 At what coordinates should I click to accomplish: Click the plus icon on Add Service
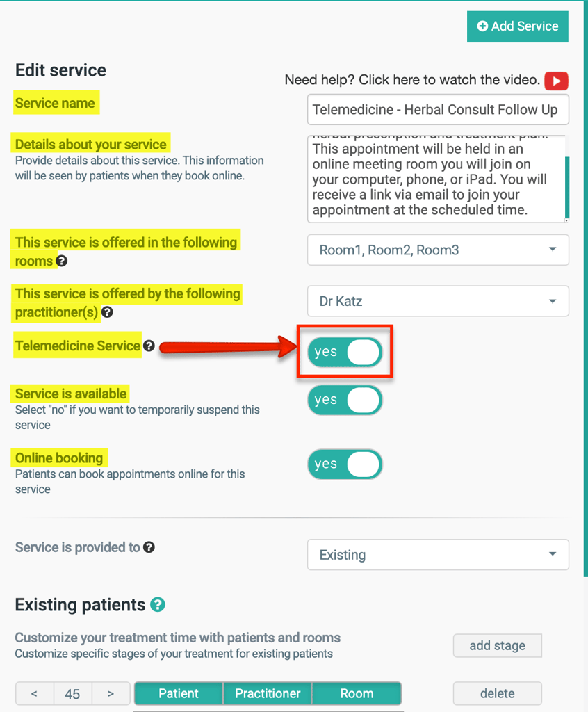tap(483, 26)
